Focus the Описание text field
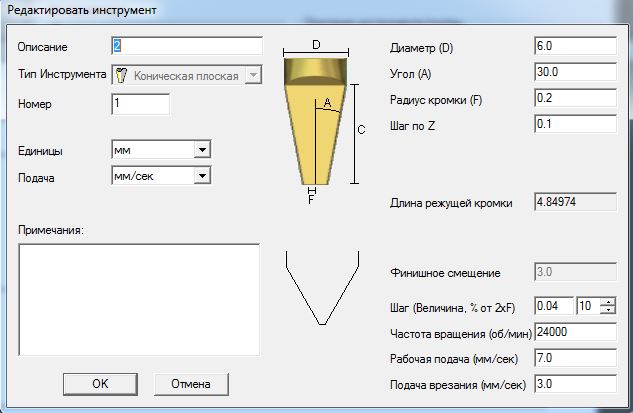This screenshot has height=413, width=633. coord(186,46)
